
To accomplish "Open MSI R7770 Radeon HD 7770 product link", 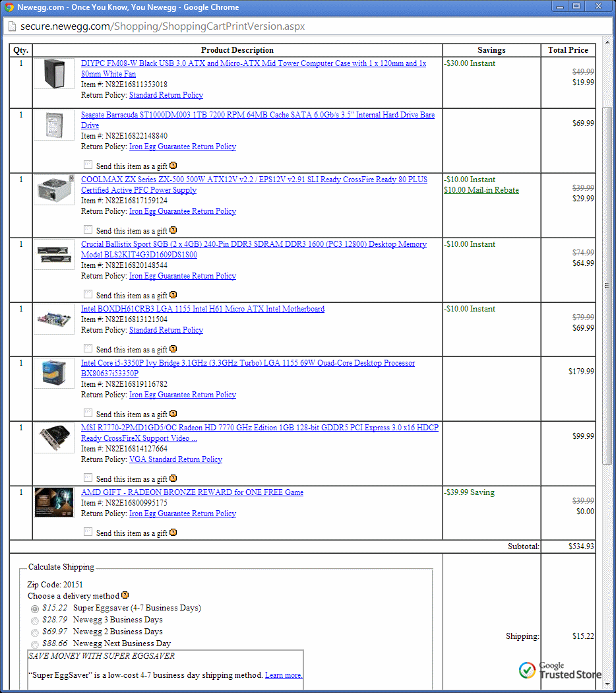I will point(260,433).
